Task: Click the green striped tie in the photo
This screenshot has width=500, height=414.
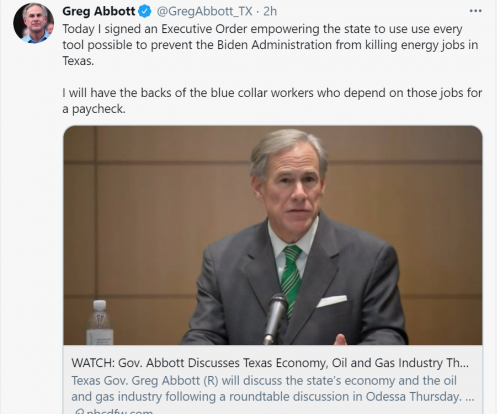Action: coord(291,278)
